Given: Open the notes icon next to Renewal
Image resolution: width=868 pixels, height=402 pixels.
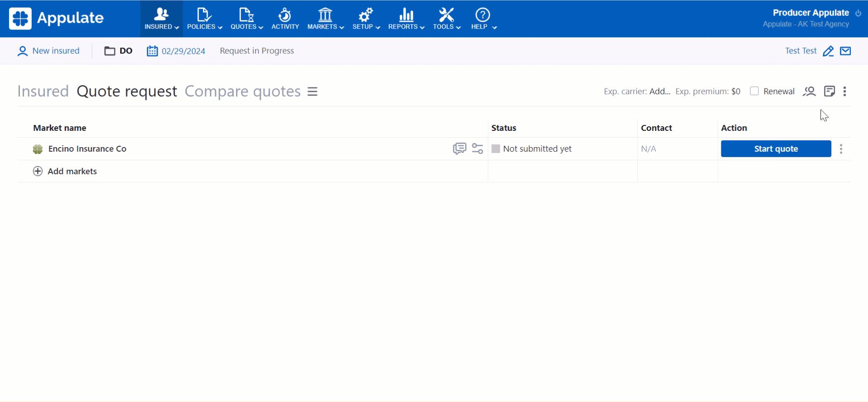Looking at the screenshot, I should pos(829,91).
